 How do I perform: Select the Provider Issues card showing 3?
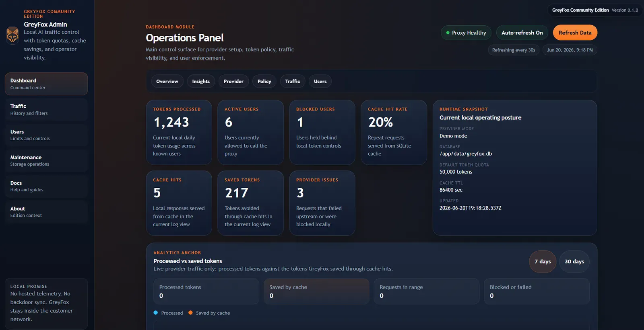(322, 203)
